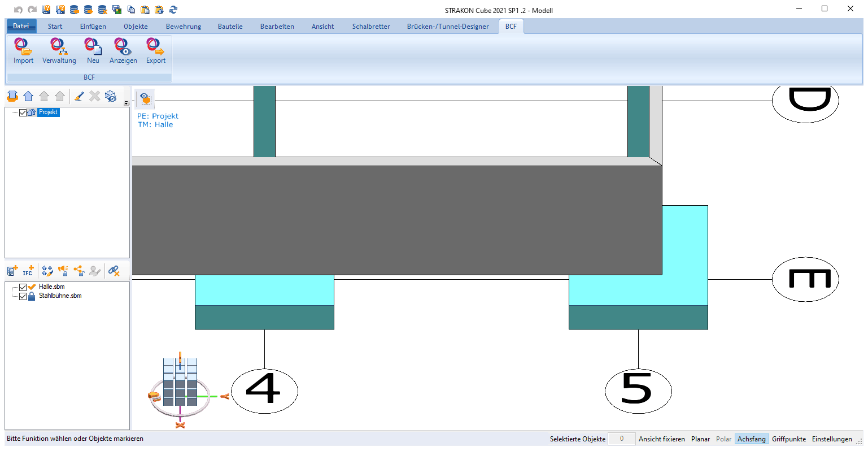
Task: Uncheck the Projekt checkbox
Action: (x=23, y=112)
